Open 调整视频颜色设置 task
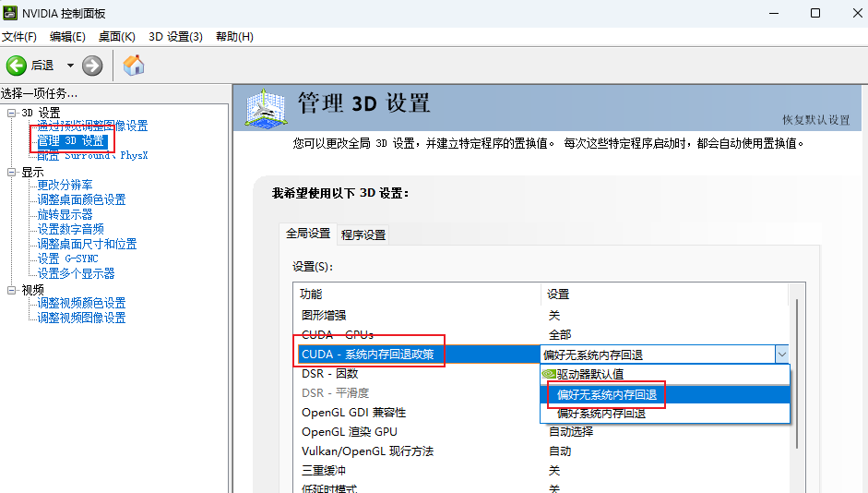868x493 pixels. point(81,303)
